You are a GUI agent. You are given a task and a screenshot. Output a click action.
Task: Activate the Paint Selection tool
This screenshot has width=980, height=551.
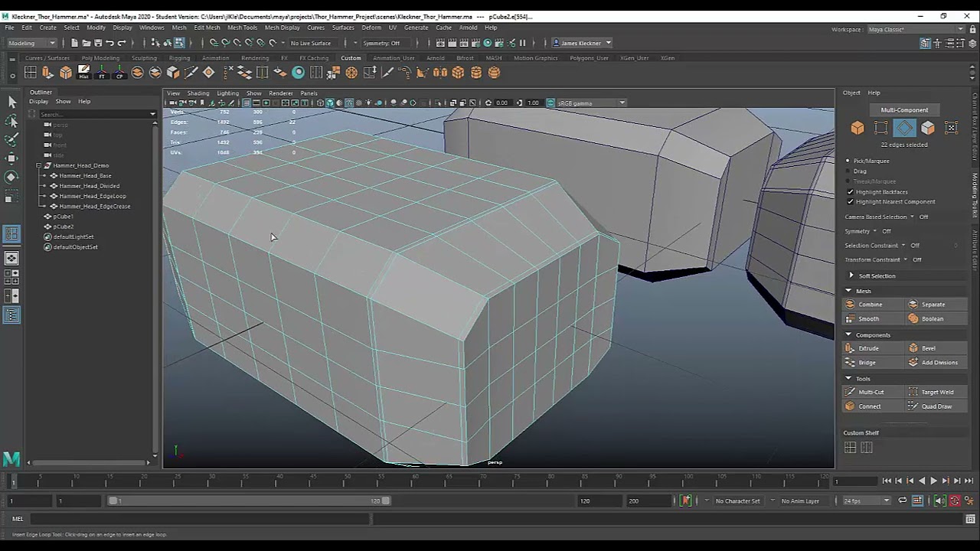[11, 139]
